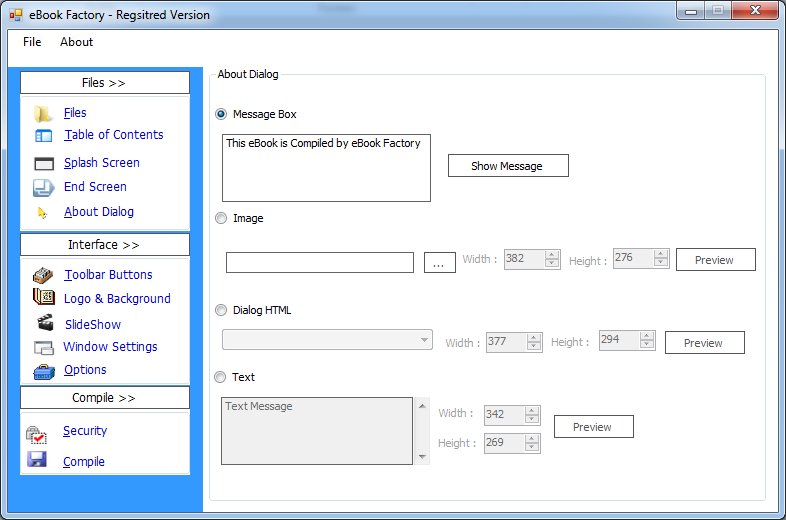Open the SlideShow link
The height and width of the screenshot is (520, 786).
93,325
